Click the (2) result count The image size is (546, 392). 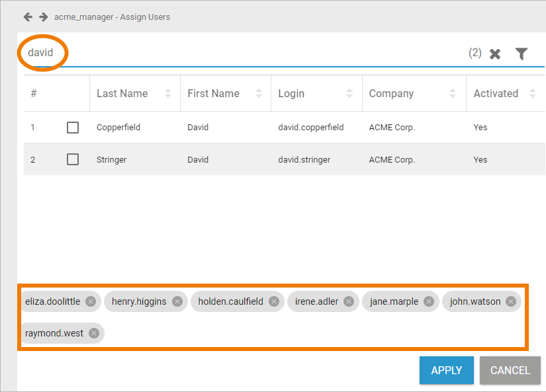pos(475,53)
